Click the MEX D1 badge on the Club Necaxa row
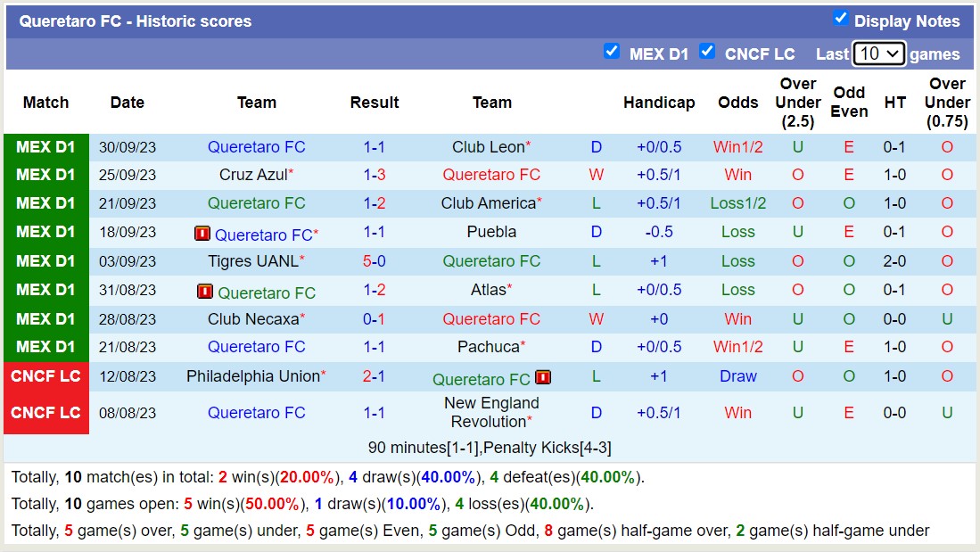This screenshot has height=552, width=980. [x=45, y=318]
